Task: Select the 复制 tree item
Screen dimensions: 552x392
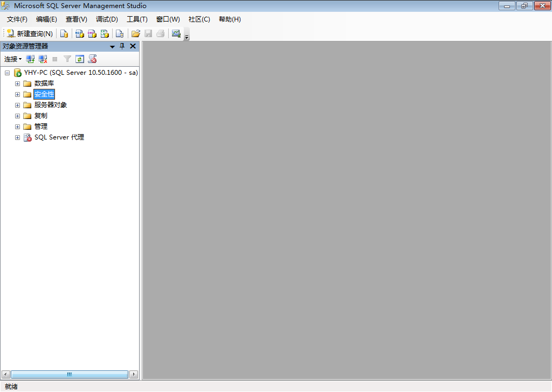Action: (x=41, y=116)
